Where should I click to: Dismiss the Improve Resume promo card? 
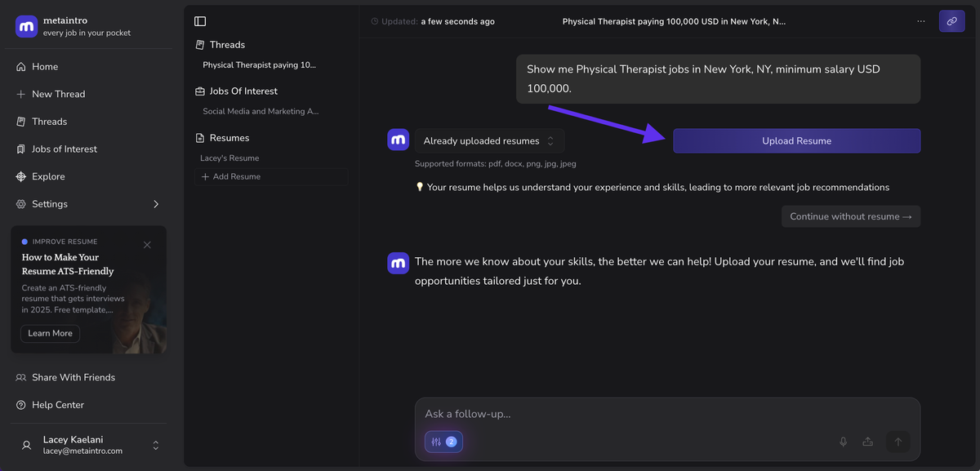click(147, 245)
